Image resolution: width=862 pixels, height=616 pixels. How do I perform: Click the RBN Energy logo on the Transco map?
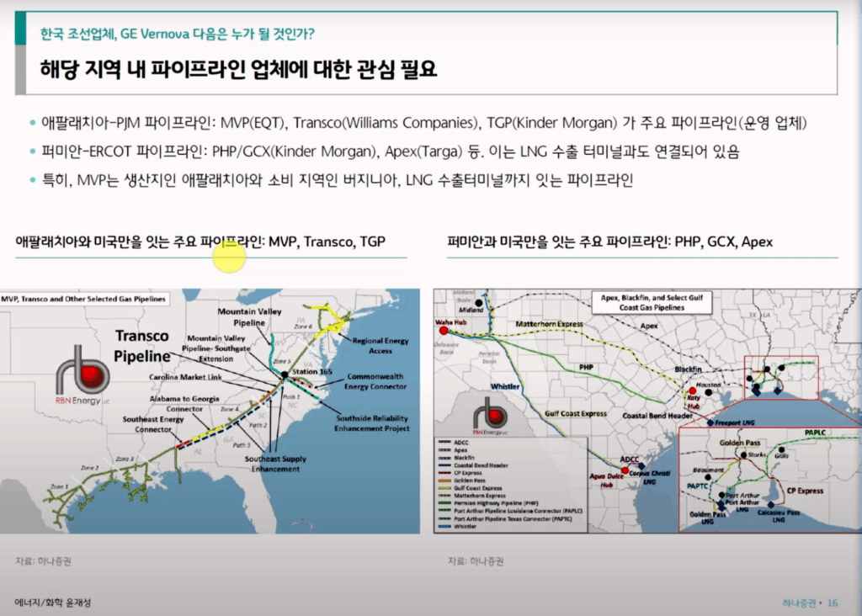click(x=82, y=375)
